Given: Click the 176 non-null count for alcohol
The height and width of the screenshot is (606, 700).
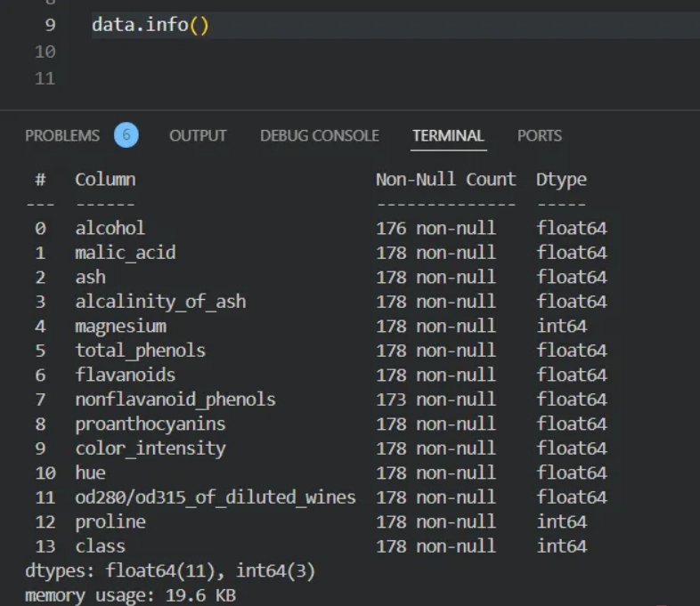Looking at the screenshot, I should (435, 229).
